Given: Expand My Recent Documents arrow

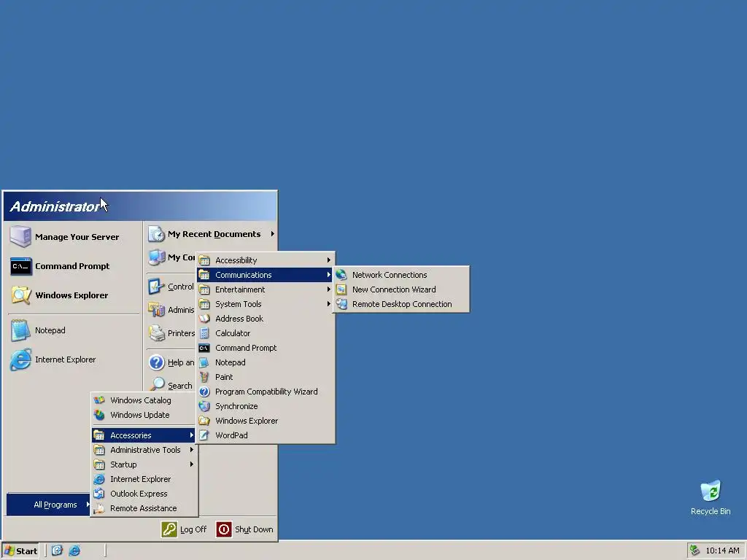Looking at the screenshot, I should pyautogui.click(x=273, y=234).
